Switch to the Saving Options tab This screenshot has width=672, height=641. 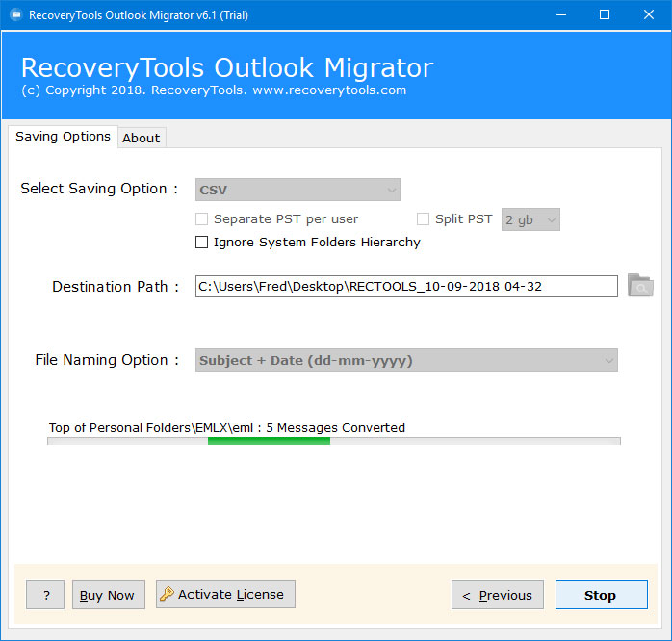[63, 137]
